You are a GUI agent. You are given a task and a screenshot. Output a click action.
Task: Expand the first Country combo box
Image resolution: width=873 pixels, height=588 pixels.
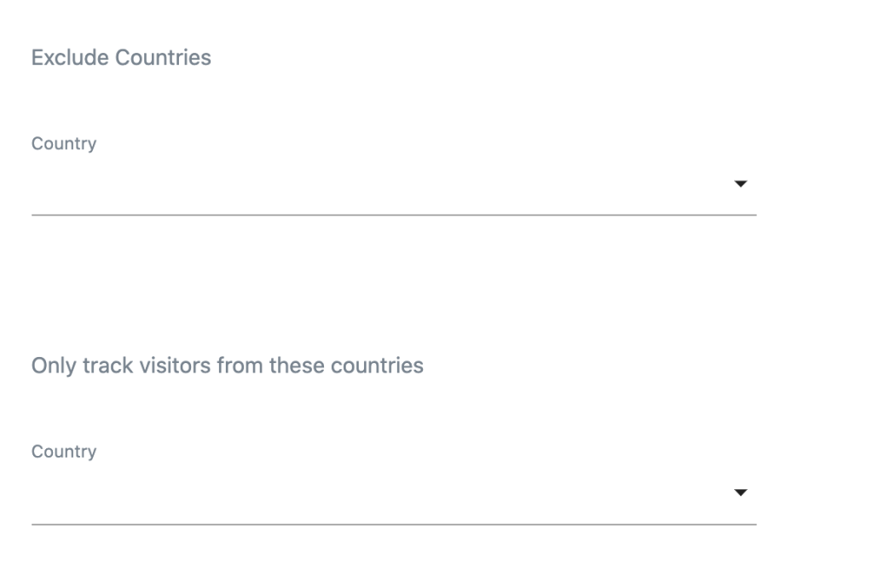(394, 183)
